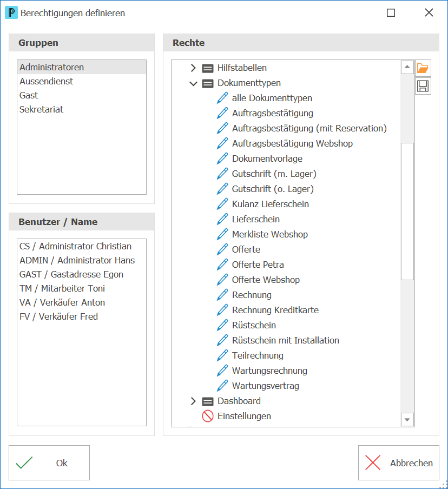Select the Aussendienst group
The image size is (448, 489).
pyautogui.click(x=82, y=81)
